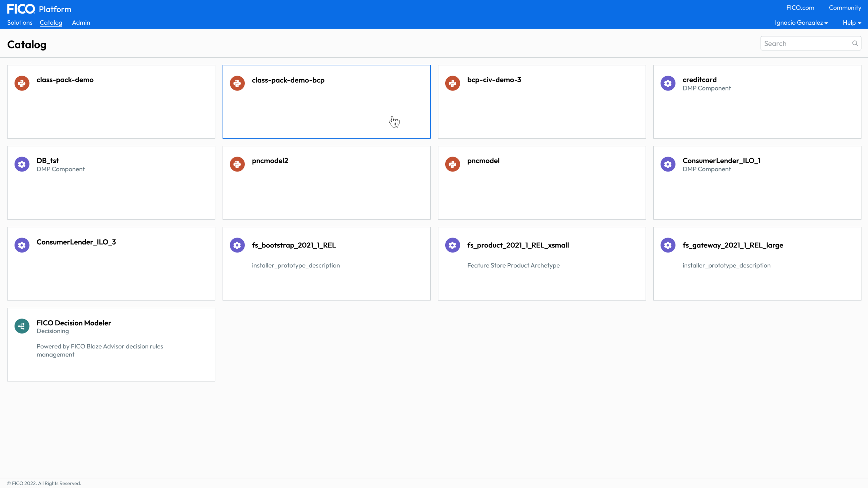Click the Powered by FICO Blaze Advisor description

[100, 350]
